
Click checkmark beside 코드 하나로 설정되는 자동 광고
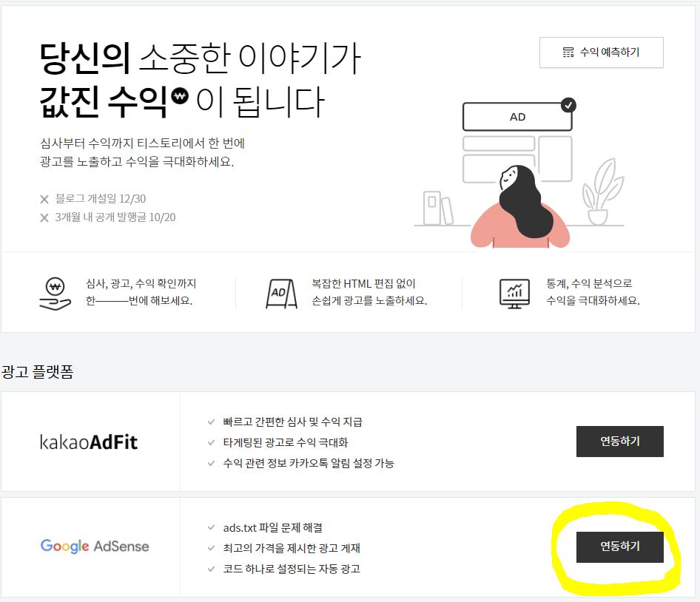click(x=211, y=569)
